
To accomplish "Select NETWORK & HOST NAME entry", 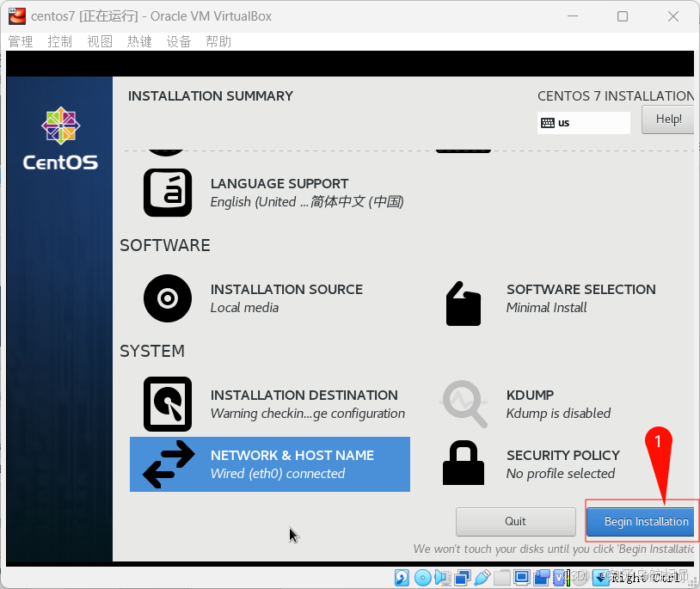I will pos(270,464).
